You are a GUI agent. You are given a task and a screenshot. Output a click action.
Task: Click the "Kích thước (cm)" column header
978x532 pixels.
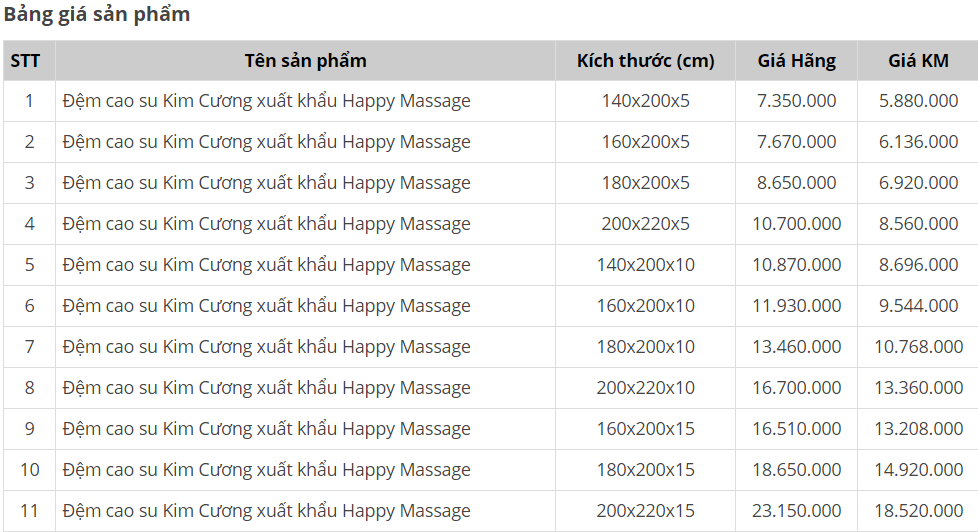click(645, 61)
